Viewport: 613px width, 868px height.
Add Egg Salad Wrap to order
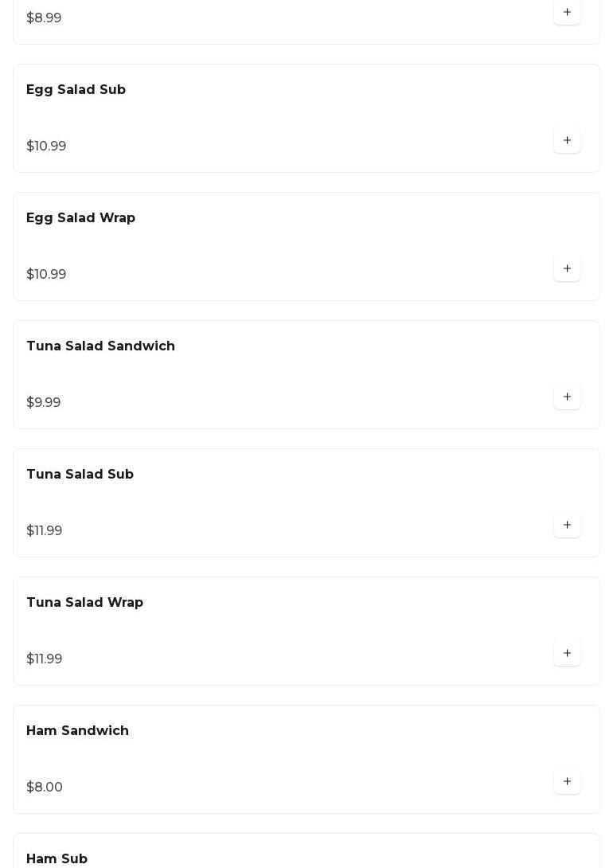(x=567, y=269)
